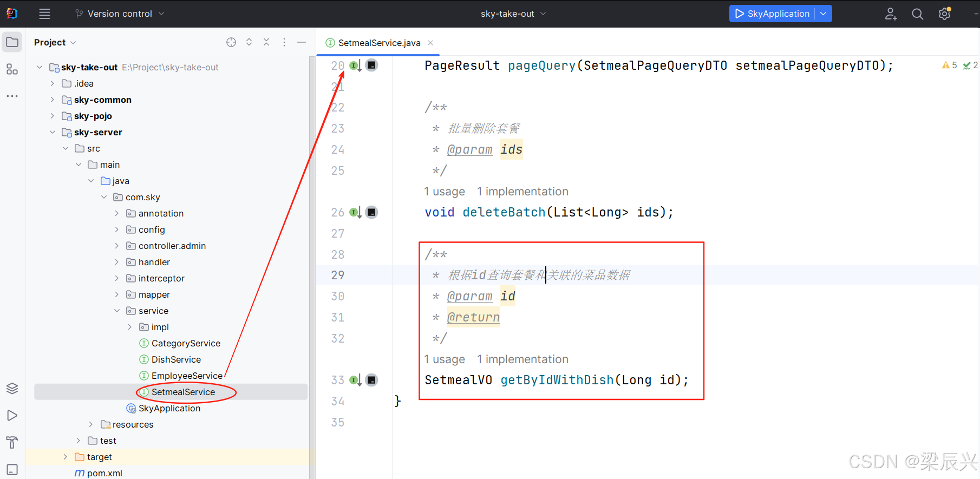Click '1 usage' hint above deleteBatch

click(445, 192)
